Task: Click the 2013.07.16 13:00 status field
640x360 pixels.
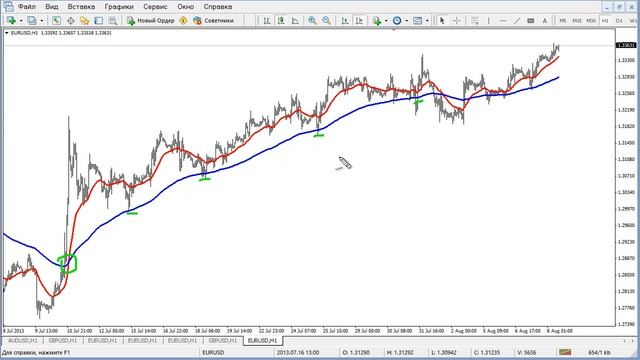Action: click(x=307, y=352)
